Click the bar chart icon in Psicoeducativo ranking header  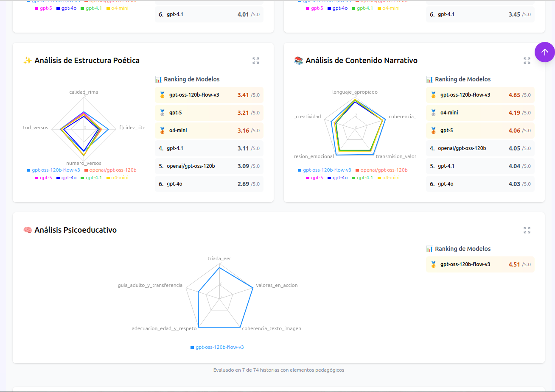(430, 249)
